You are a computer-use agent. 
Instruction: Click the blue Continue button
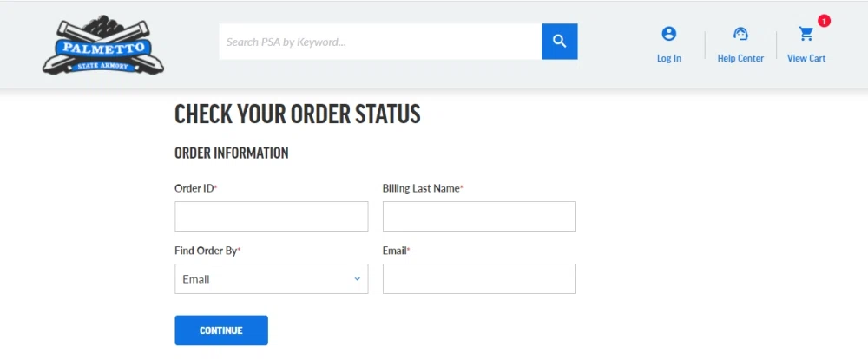point(221,330)
